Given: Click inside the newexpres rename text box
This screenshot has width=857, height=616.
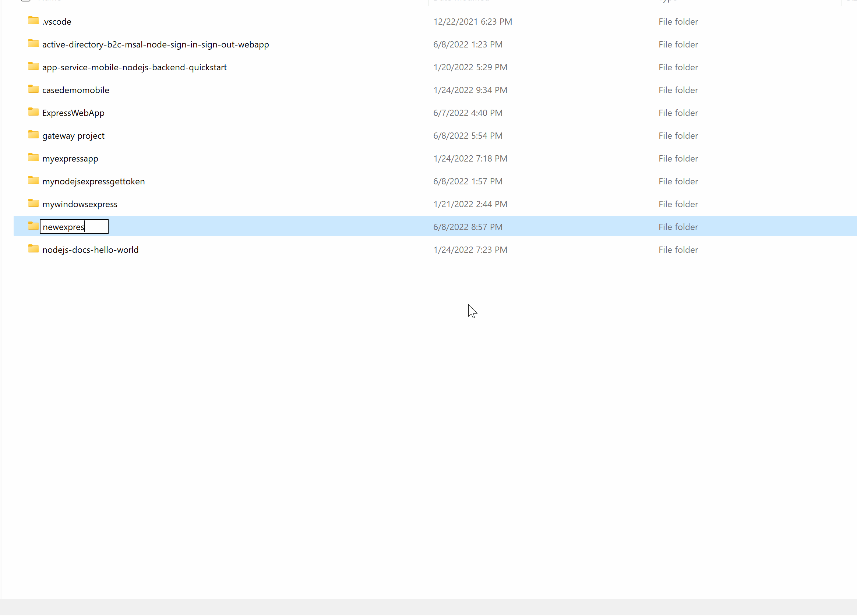Looking at the screenshot, I should point(74,227).
